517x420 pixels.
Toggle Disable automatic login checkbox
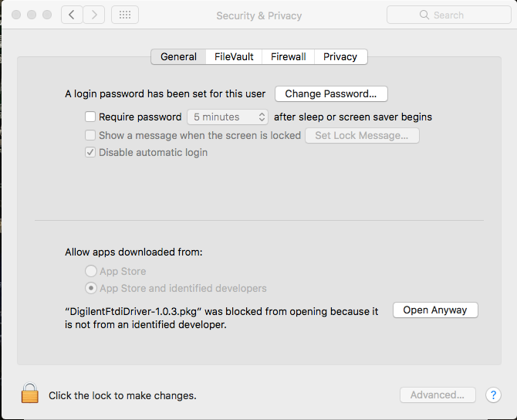coord(90,152)
